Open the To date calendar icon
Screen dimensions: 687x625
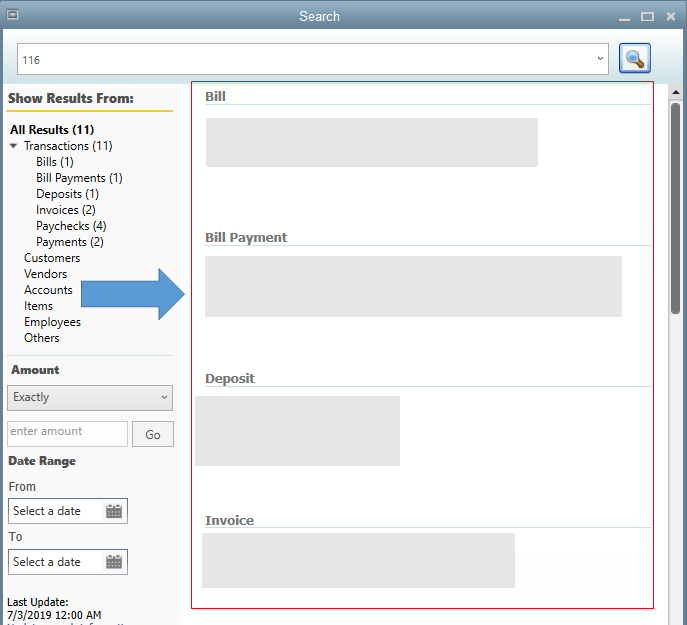[x=114, y=562]
